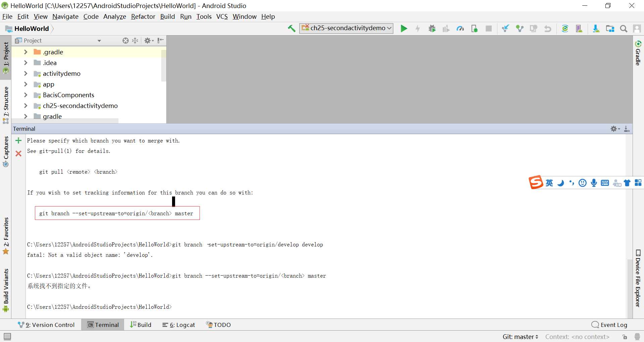This screenshot has height=342, width=644.
Task: Hide the Terminal panel icon
Action: pyautogui.click(x=627, y=129)
